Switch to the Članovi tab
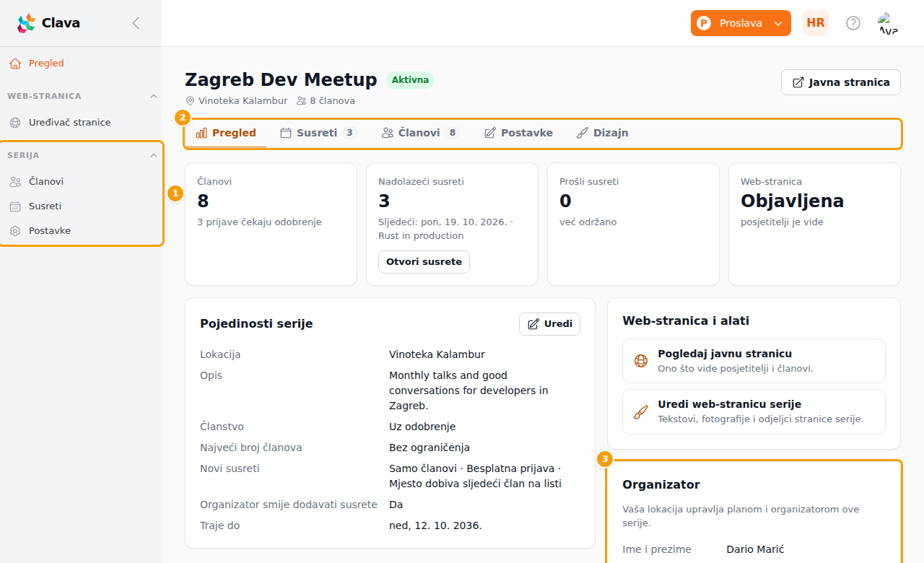This screenshot has height=563, width=924. (x=421, y=133)
